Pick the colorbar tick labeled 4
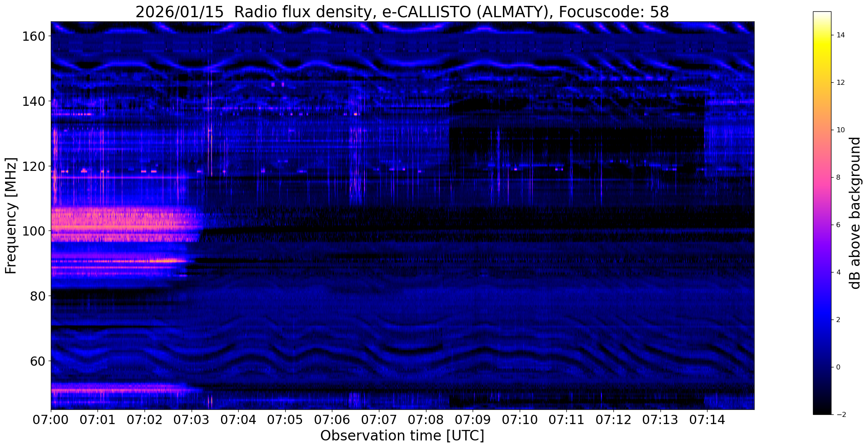Screen dimensions: 868x448 click(x=839, y=272)
